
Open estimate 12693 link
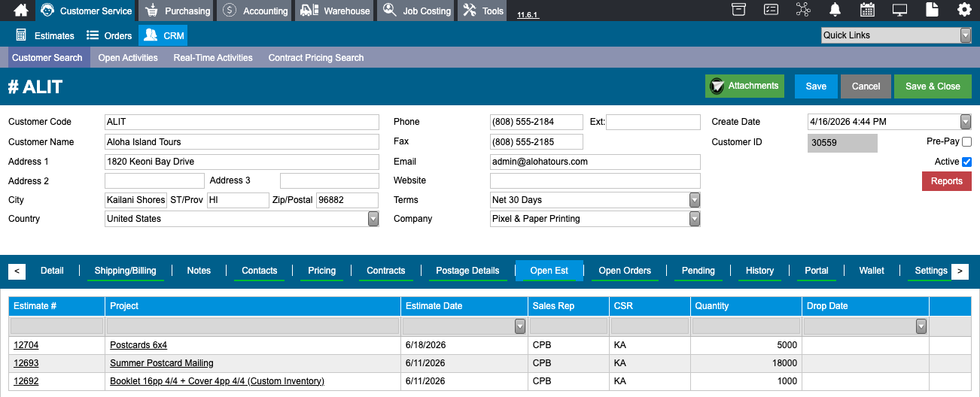tap(26, 363)
